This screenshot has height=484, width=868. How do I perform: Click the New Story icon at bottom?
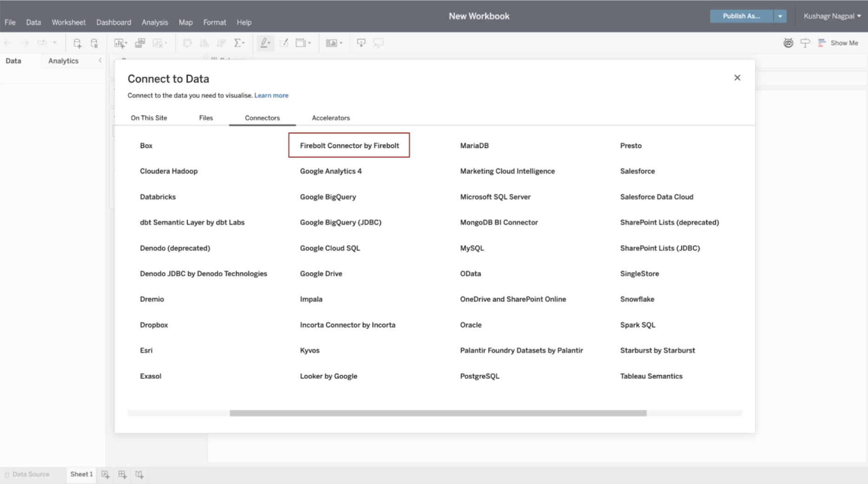coord(139,474)
